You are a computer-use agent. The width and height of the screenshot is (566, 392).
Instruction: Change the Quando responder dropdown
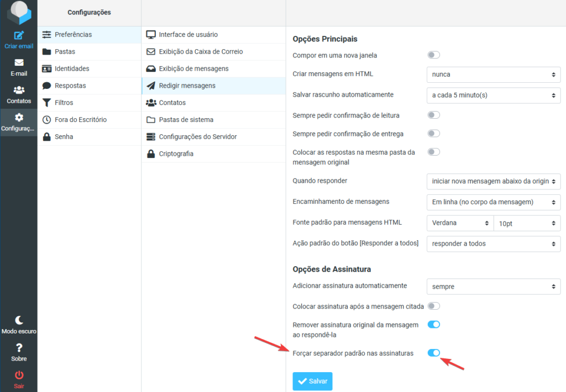click(x=492, y=181)
